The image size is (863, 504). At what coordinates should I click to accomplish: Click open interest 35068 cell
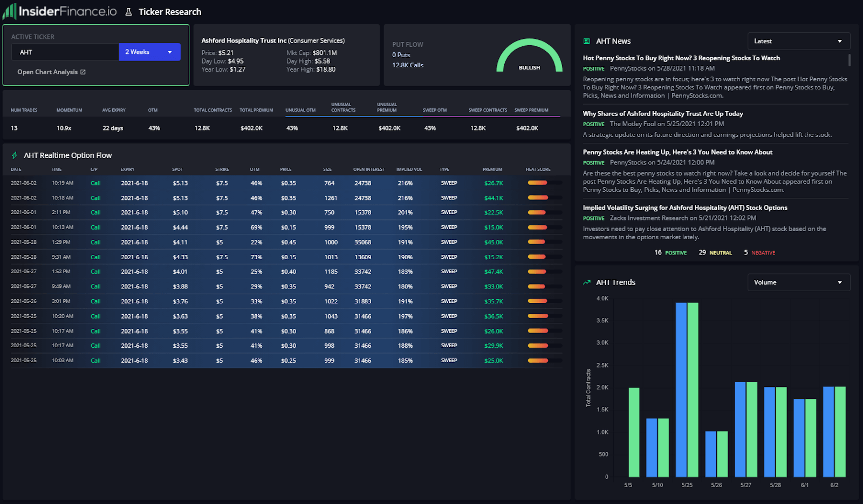362,242
